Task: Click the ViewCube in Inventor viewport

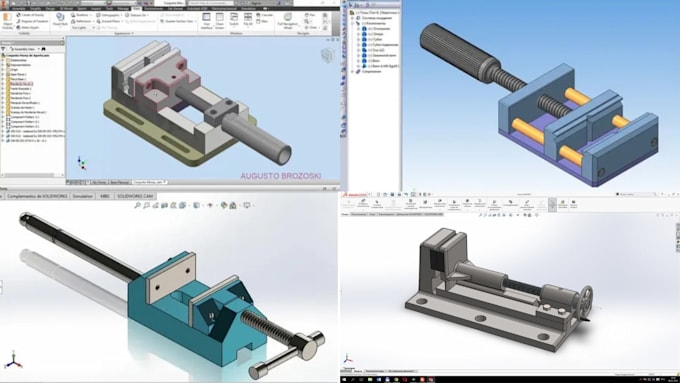Action: [327, 55]
